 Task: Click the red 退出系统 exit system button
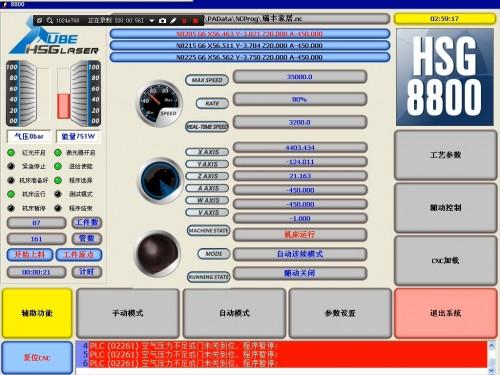click(x=445, y=313)
